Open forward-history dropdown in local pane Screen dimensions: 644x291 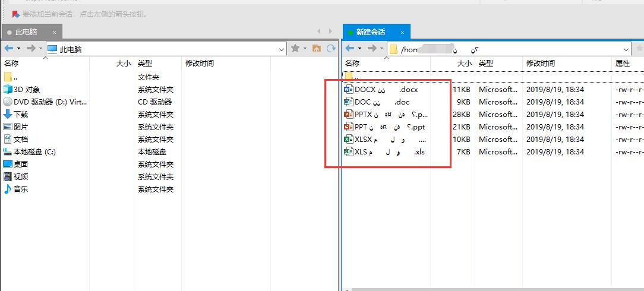point(40,49)
